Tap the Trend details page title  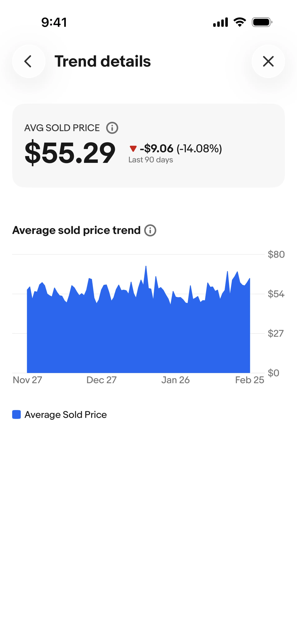[x=103, y=61]
